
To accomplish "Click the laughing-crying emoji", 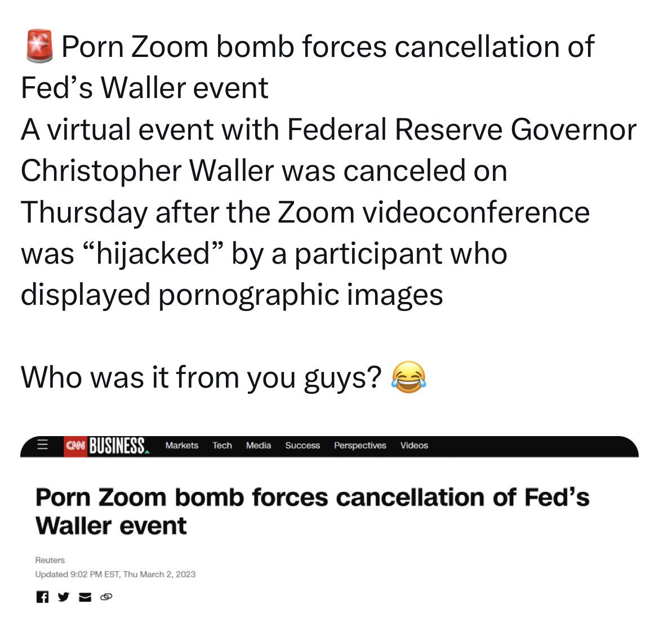I will [408, 377].
